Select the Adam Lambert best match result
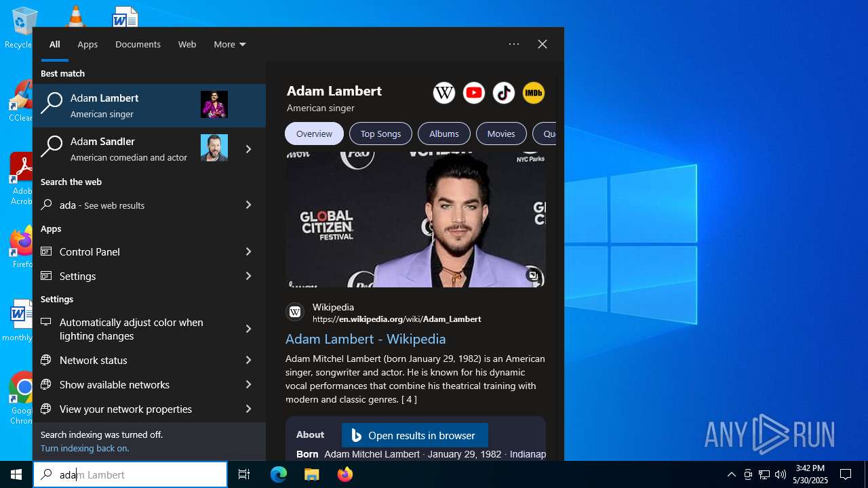The height and width of the screenshot is (488, 868). point(149,105)
